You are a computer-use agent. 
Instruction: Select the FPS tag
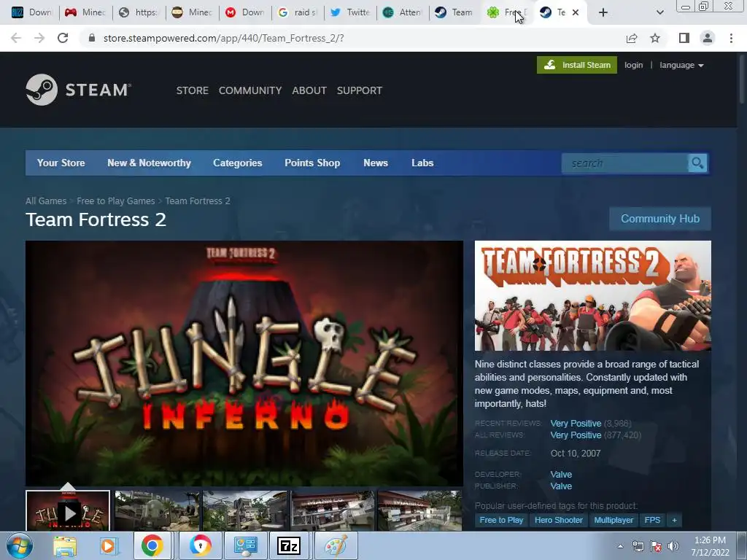[x=652, y=520]
